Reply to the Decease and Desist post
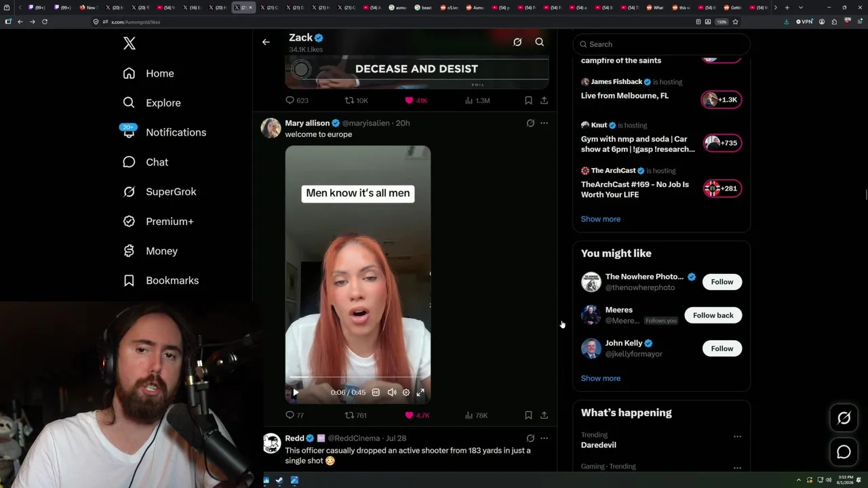868x488 pixels. [x=297, y=100]
